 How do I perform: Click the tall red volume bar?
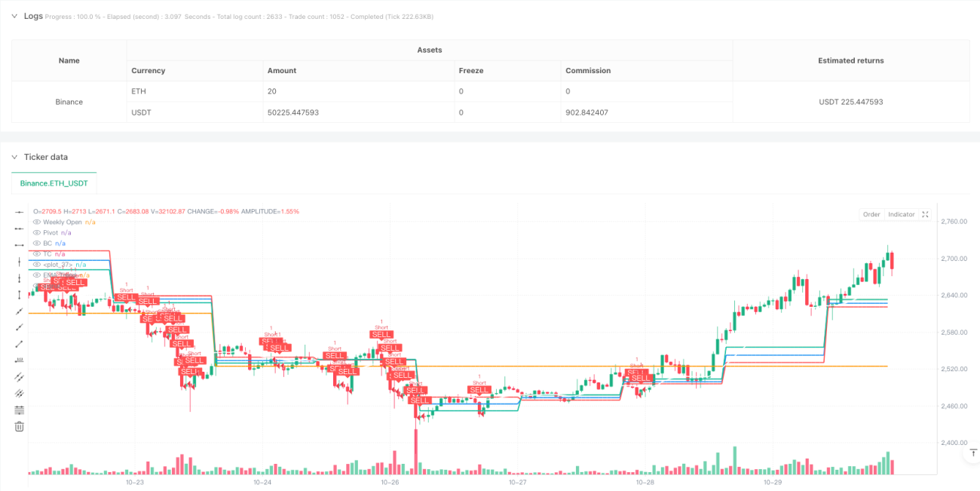coord(415,452)
